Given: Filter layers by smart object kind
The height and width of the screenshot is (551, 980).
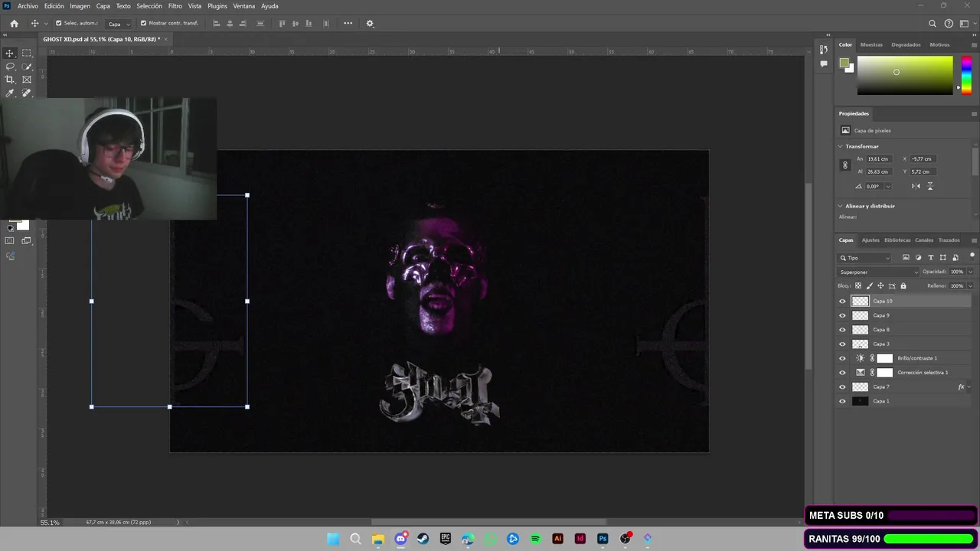Looking at the screenshot, I should click(955, 258).
